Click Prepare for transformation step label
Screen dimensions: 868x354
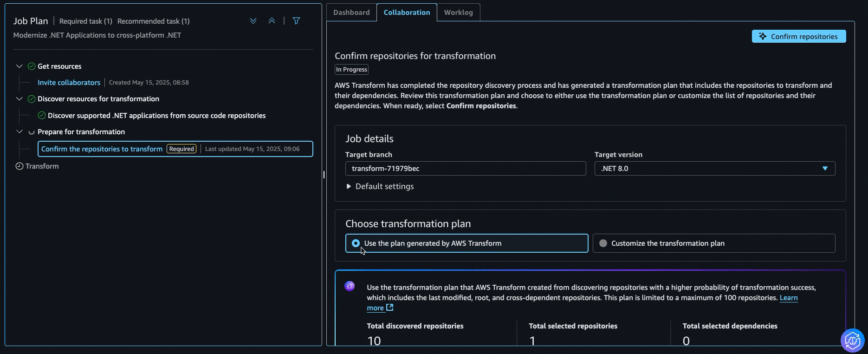pyautogui.click(x=81, y=132)
